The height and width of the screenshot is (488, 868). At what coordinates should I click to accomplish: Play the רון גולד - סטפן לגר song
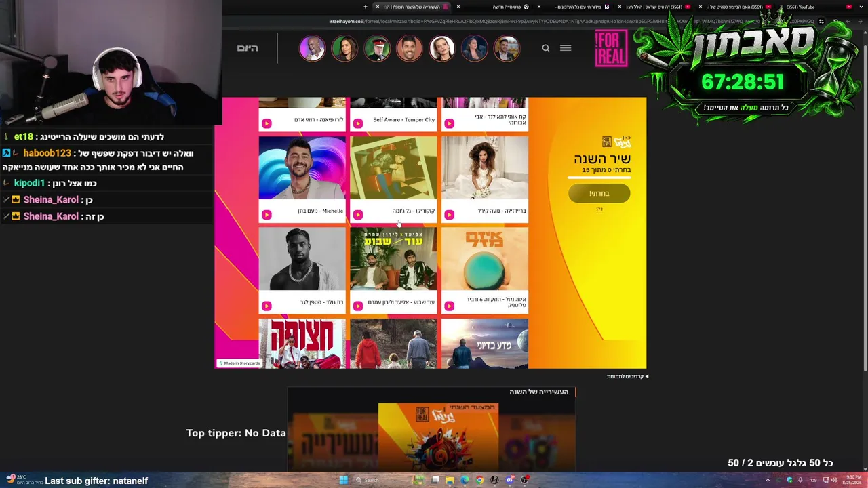pyautogui.click(x=267, y=306)
